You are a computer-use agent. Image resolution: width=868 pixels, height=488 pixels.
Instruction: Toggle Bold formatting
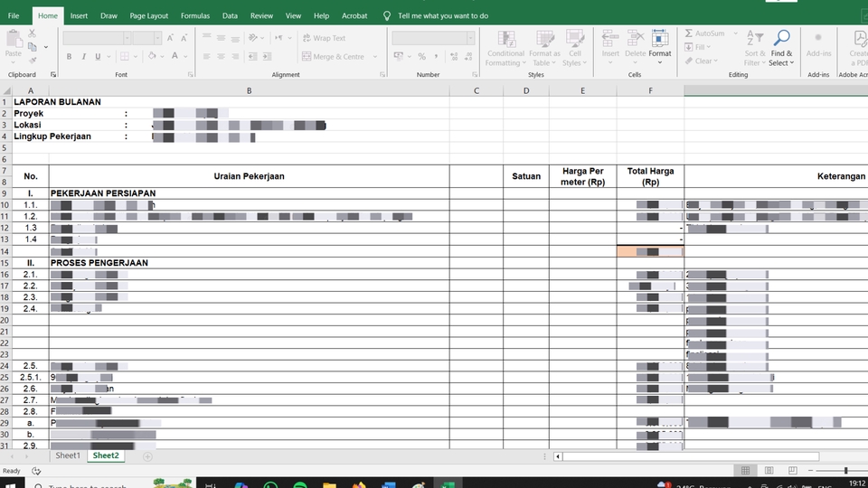(x=70, y=57)
